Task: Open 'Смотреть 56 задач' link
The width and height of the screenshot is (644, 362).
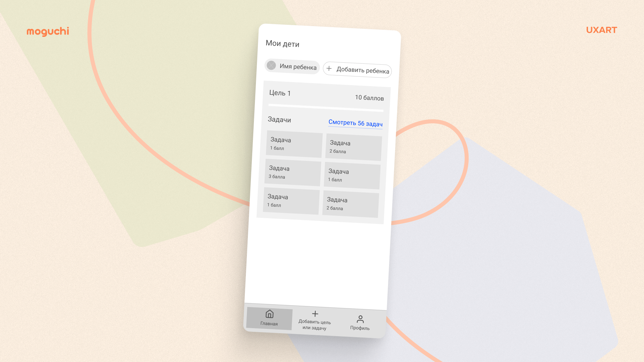Action: pos(355,123)
